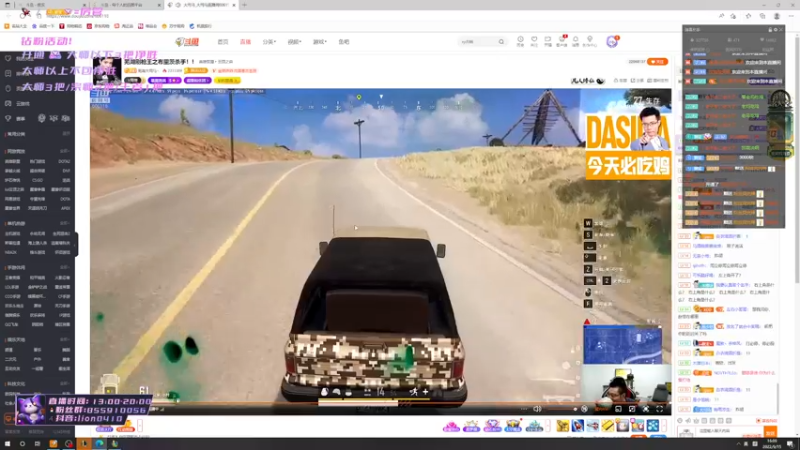Toggle the danmaku switch in player bar
800x450 pixels.
tap(584, 409)
